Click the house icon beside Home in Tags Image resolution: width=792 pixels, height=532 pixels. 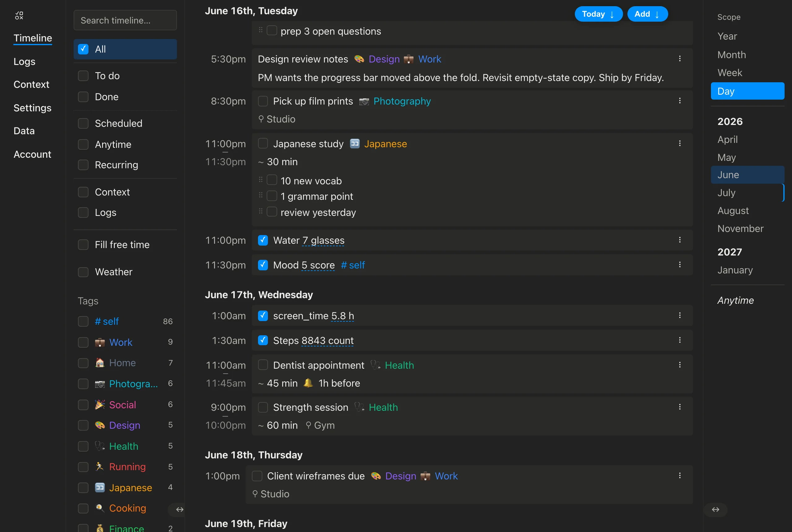(x=100, y=363)
